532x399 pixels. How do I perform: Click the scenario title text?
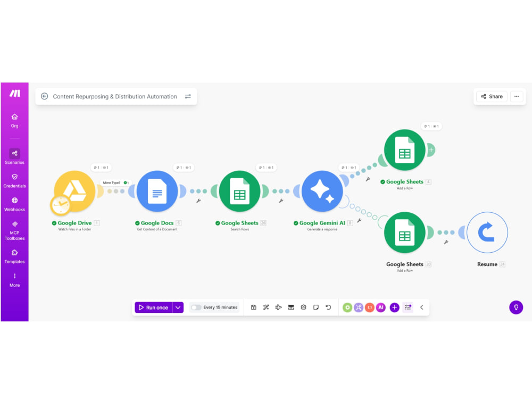[115, 97]
